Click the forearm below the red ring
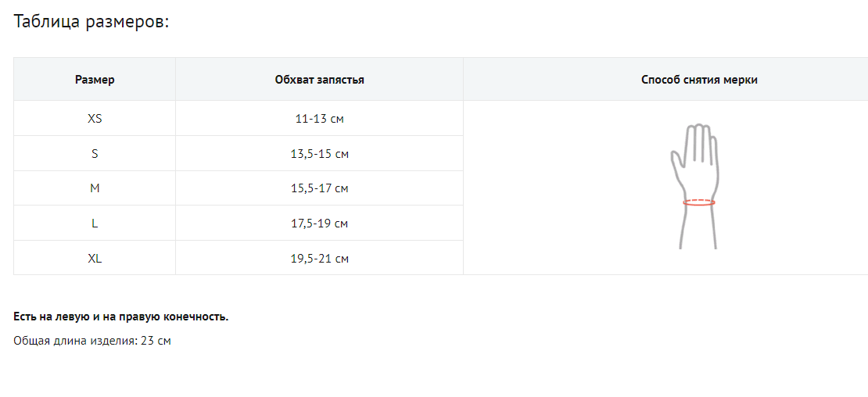 (x=698, y=228)
